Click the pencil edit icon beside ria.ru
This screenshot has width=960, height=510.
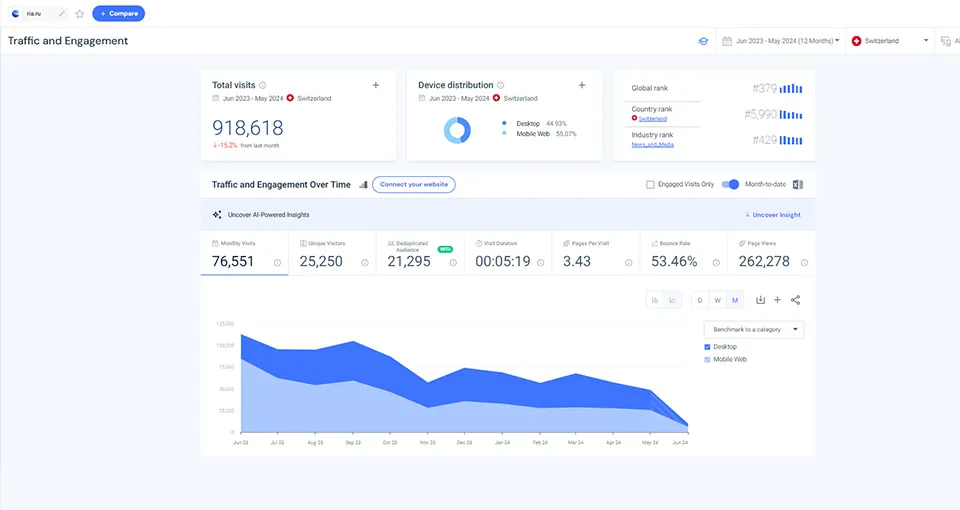(x=63, y=14)
